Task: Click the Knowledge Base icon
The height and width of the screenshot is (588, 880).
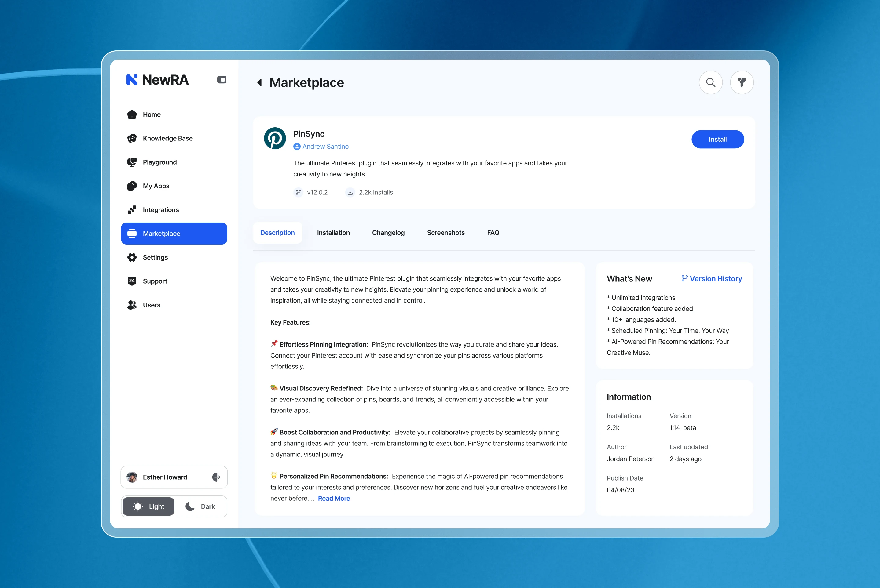Action: coord(132,138)
